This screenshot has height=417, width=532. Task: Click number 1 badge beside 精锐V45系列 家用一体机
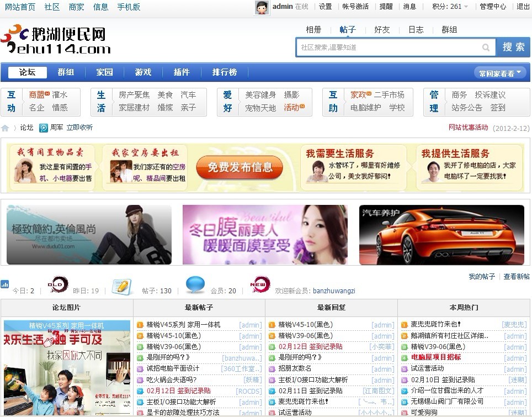pyautogui.click(x=140, y=325)
